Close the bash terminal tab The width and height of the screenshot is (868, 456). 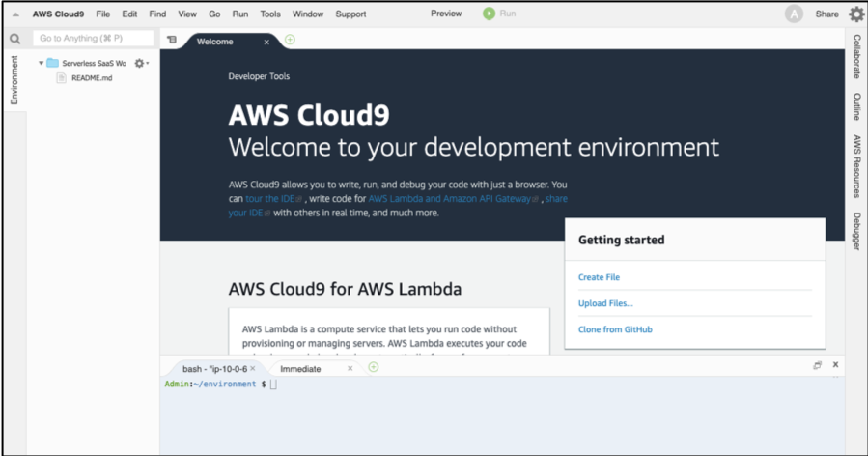253,368
